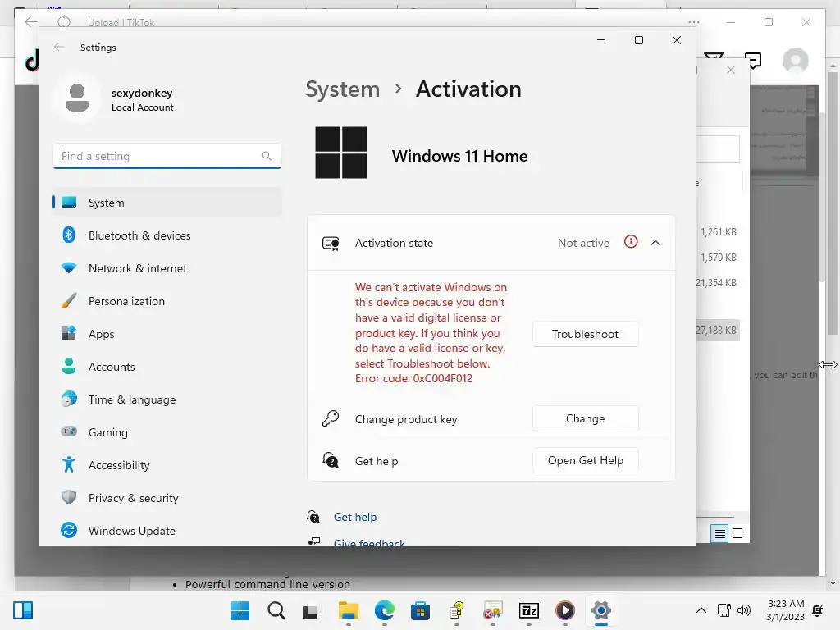Click the Accounts person icon
Screen dimensions: 840x630
point(69,366)
